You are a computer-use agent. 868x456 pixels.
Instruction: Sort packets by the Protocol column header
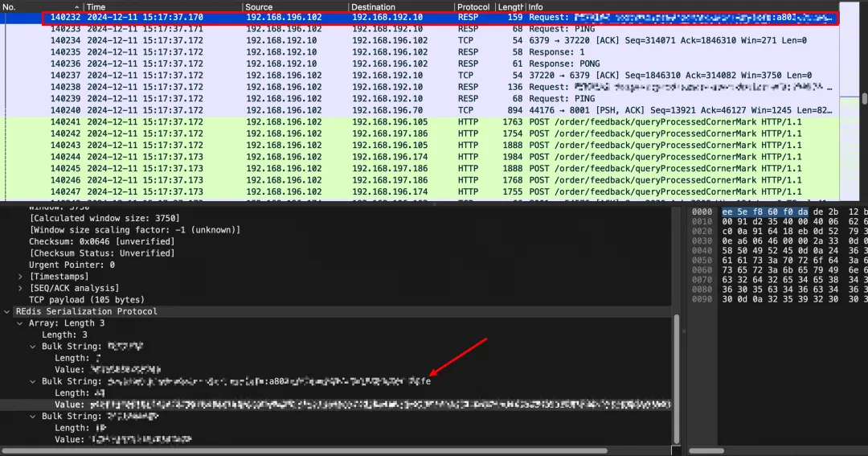473,6
